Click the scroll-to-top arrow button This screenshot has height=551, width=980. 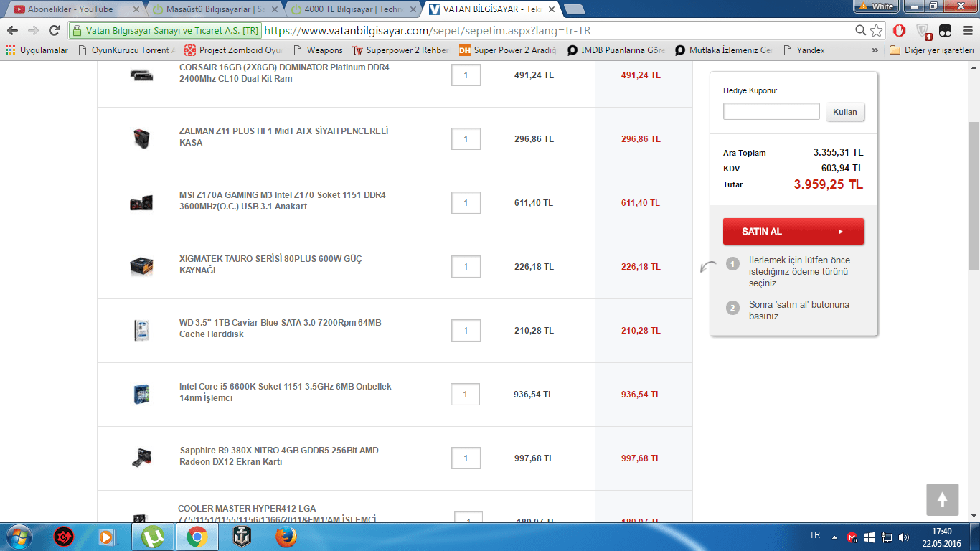click(x=943, y=499)
